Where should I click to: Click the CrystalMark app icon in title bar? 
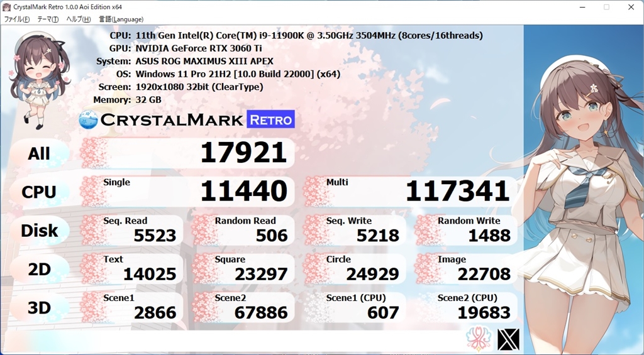[6, 7]
